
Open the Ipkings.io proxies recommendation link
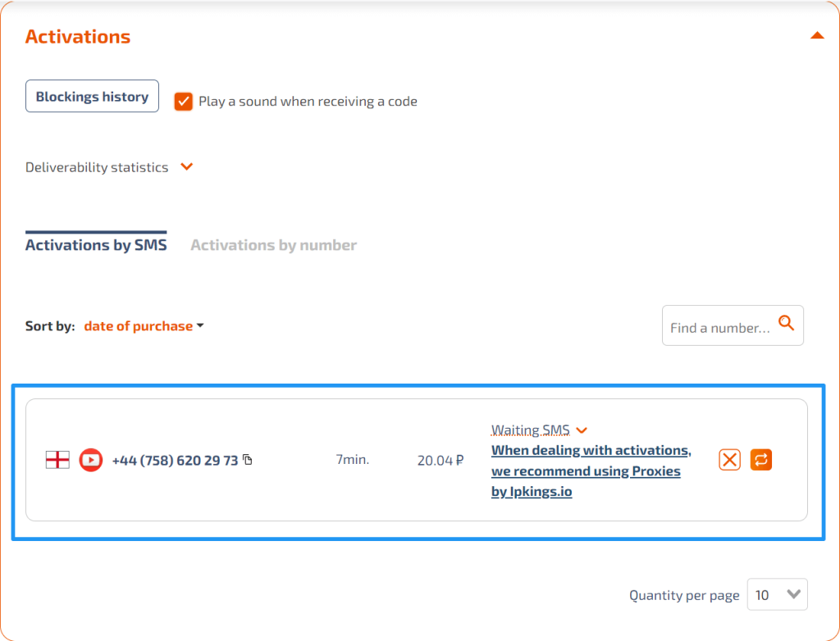(x=591, y=471)
